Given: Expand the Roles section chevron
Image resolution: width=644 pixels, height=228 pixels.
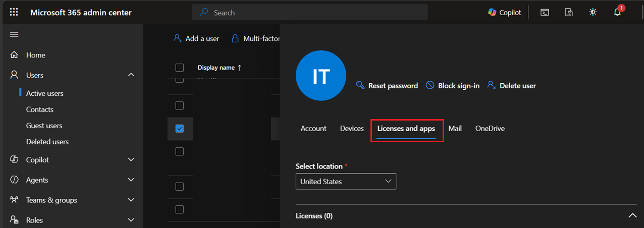Looking at the screenshot, I should pyautogui.click(x=131, y=220).
